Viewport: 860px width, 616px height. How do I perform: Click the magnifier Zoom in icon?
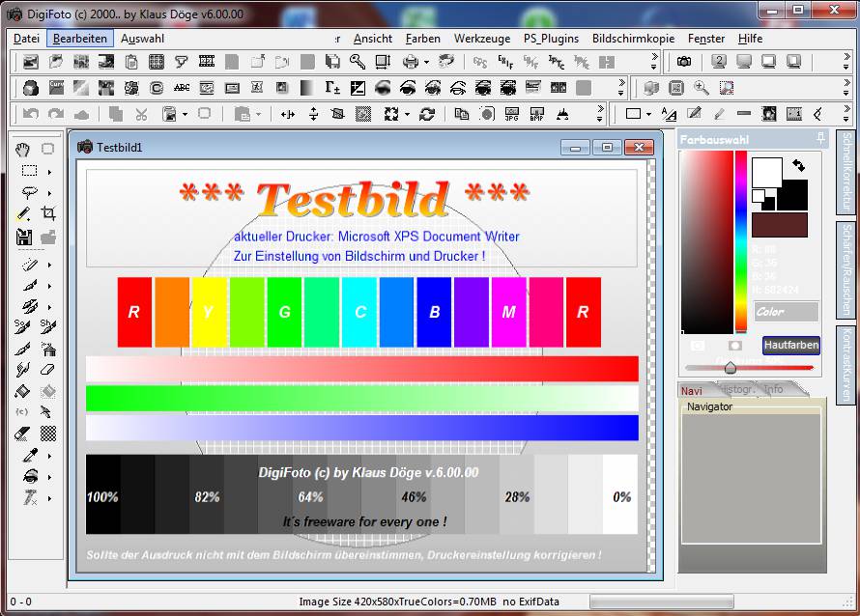[x=701, y=88]
